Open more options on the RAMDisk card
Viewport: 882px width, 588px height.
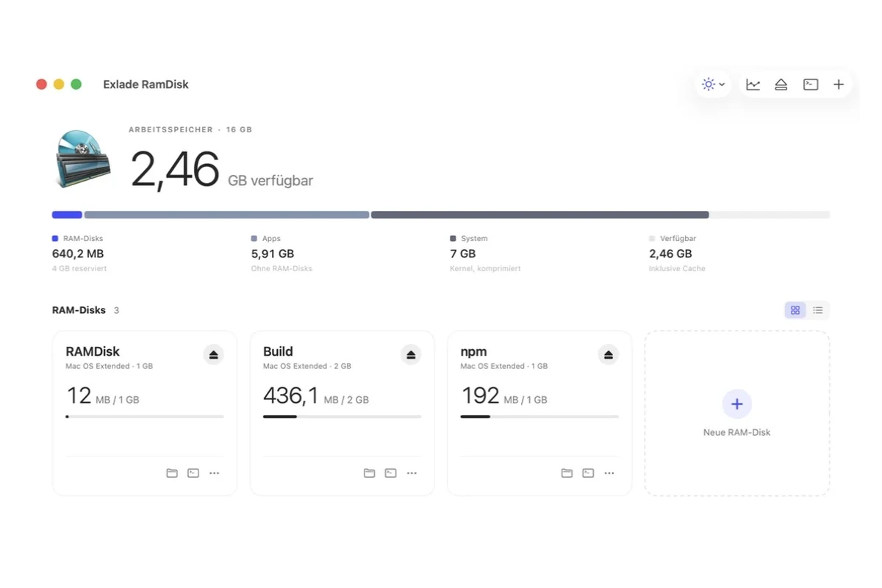point(215,473)
